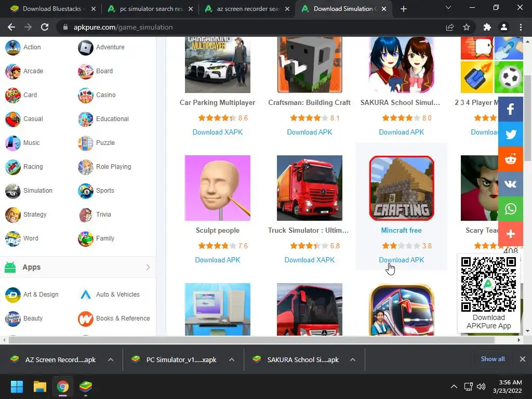
Task: Share page via Facebook button
Action: coord(511,109)
